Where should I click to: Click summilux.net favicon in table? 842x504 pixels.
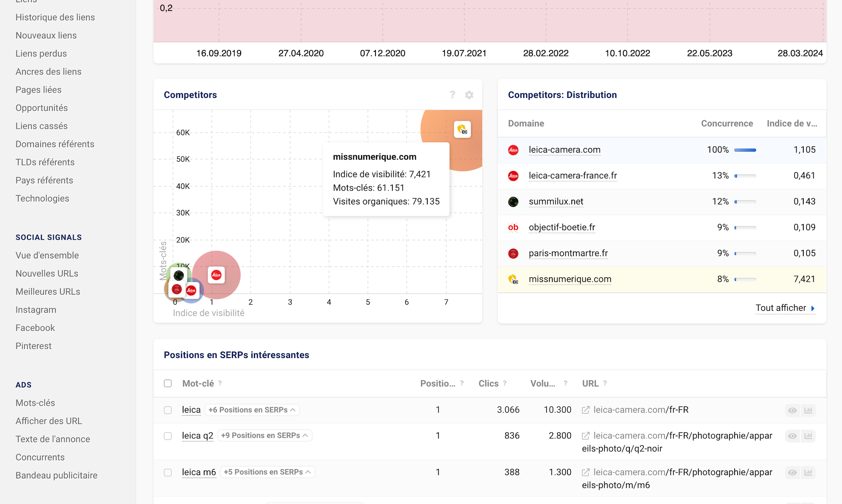click(513, 202)
